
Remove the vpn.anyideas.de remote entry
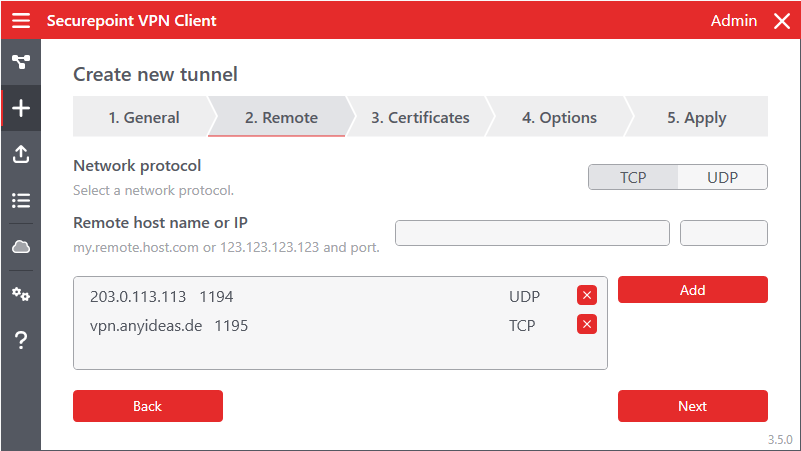point(587,324)
